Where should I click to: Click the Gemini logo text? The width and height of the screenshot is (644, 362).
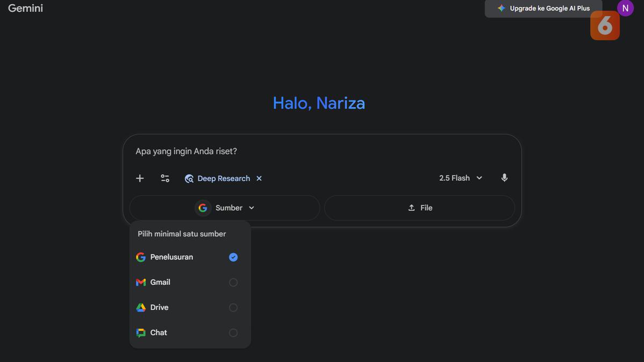[x=25, y=8]
